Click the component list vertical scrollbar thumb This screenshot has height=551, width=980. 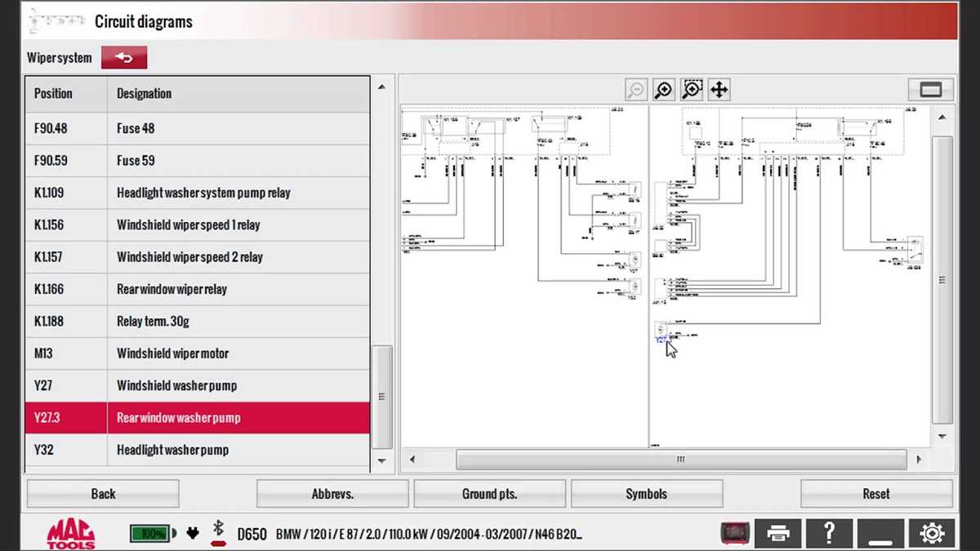tap(381, 397)
